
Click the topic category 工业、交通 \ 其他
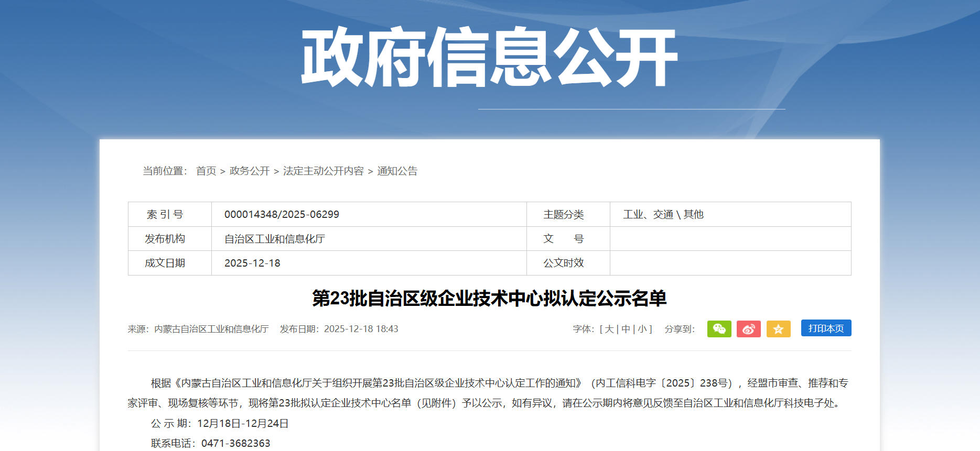(663, 214)
